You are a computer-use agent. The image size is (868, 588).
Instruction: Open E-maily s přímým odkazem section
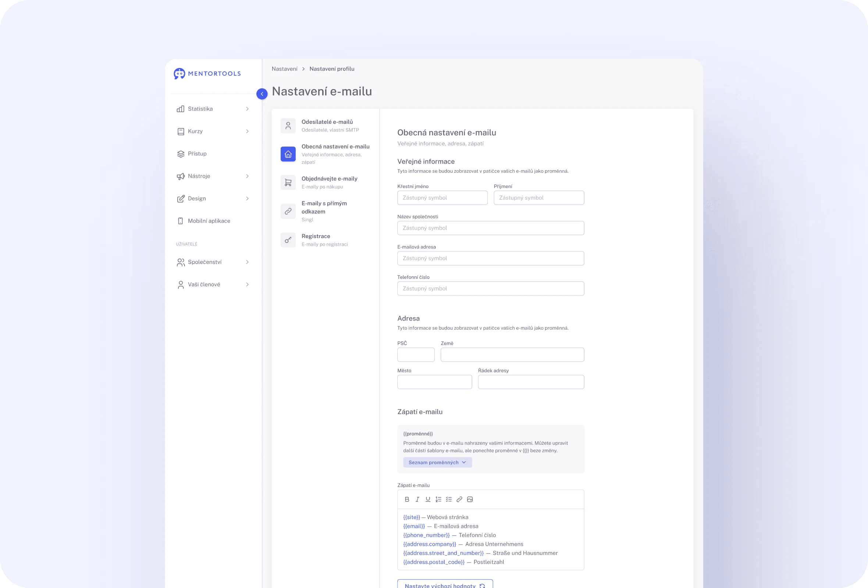click(x=325, y=211)
